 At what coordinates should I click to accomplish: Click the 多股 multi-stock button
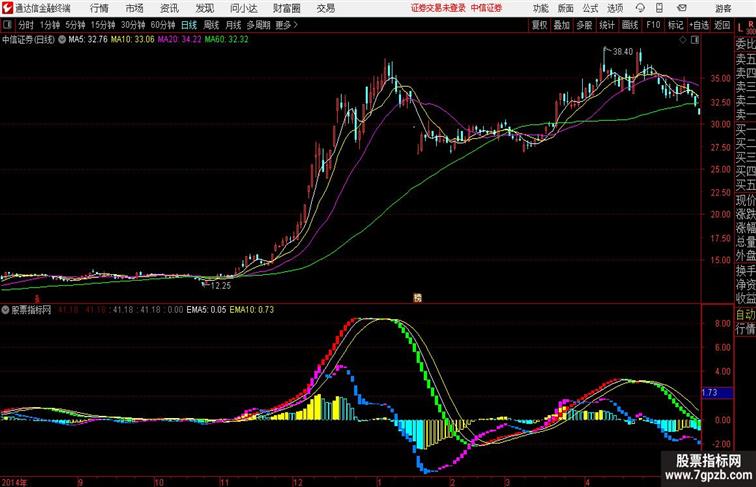584,25
